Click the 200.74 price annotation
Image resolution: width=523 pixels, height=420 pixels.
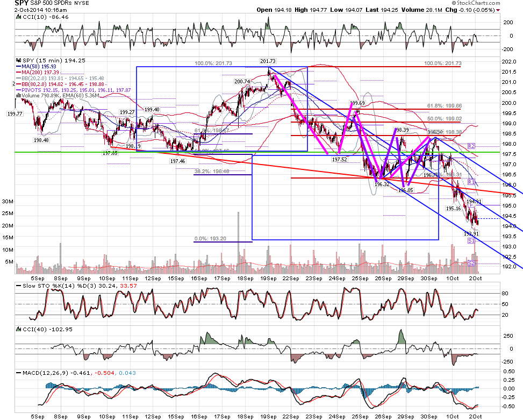pyautogui.click(x=242, y=81)
